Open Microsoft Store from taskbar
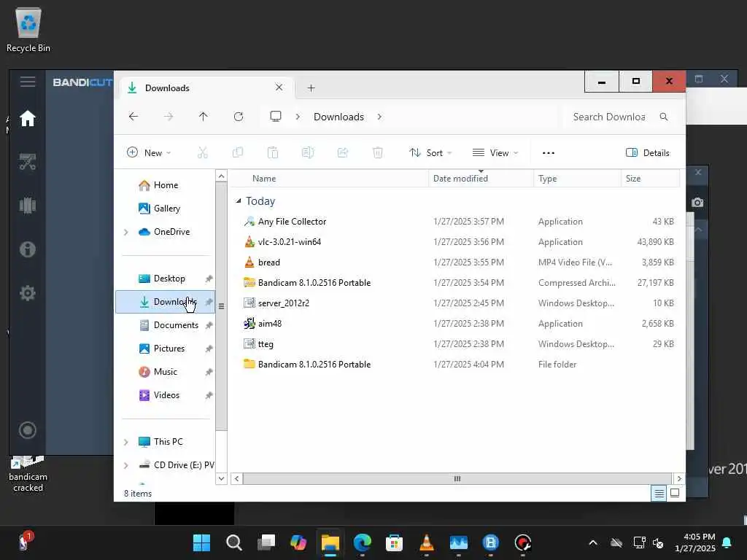Viewport: 747px width, 560px height. pyautogui.click(x=394, y=542)
